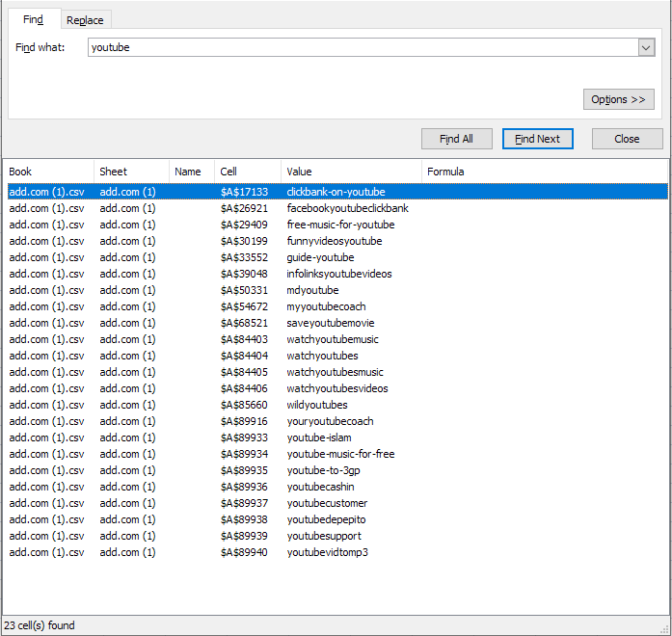Close the Find dialog with Close button
This screenshot has width=672, height=636.
(x=627, y=139)
